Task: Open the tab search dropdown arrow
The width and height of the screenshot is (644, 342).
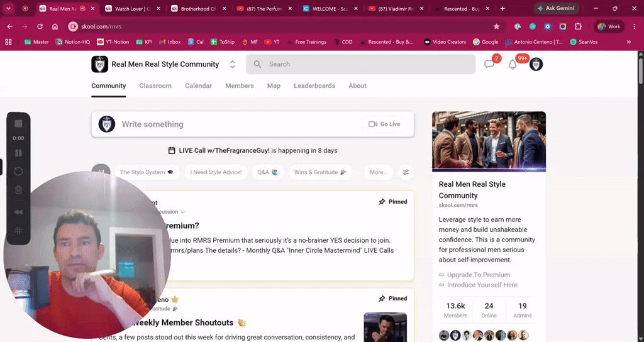Action: pos(8,8)
